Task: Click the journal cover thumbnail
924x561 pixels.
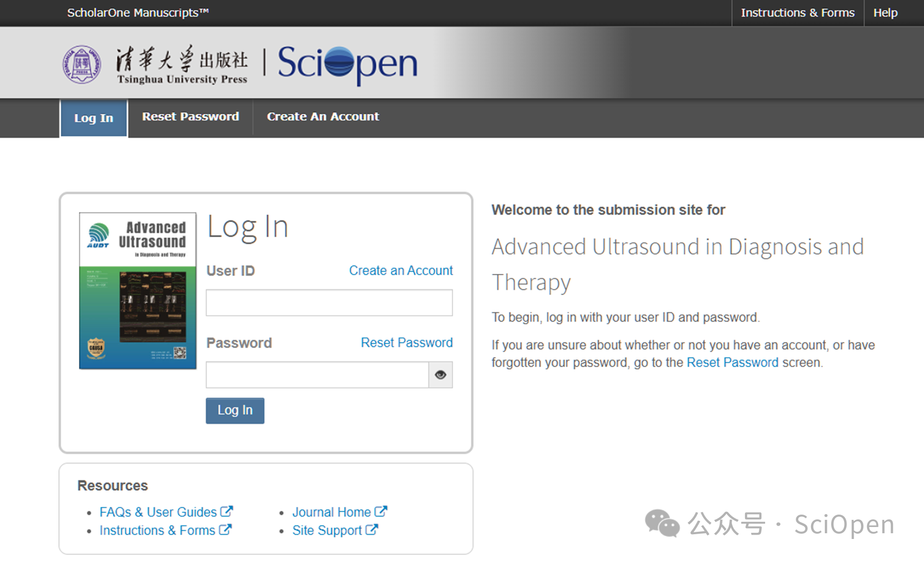Action: pos(138,291)
